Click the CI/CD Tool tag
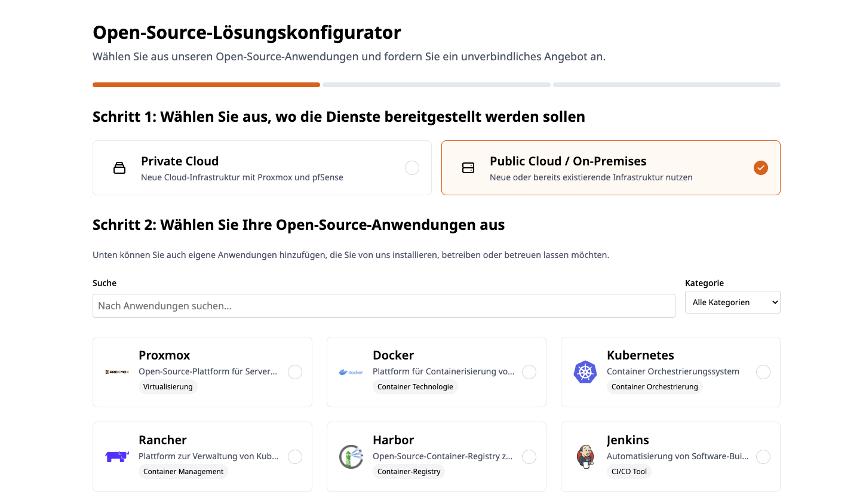The image size is (866, 504). [629, 472]
